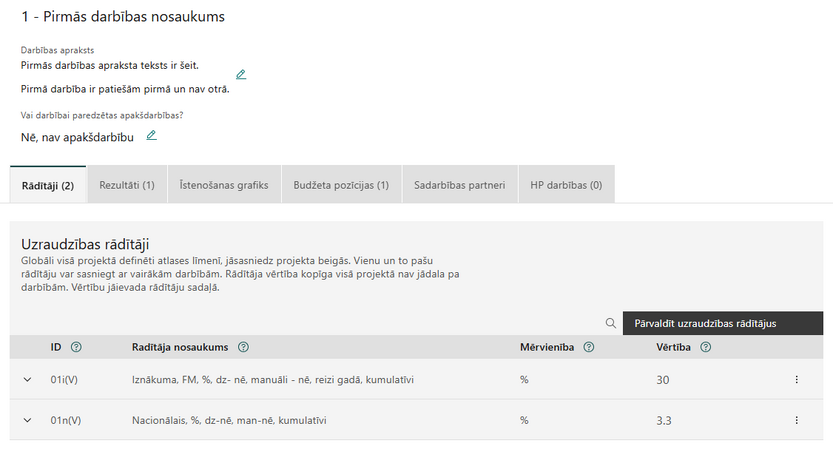Screen dimensions: 833x449
Task: Switch to the Rezultāti (1) tab
Action: click(x=127, y=185)
